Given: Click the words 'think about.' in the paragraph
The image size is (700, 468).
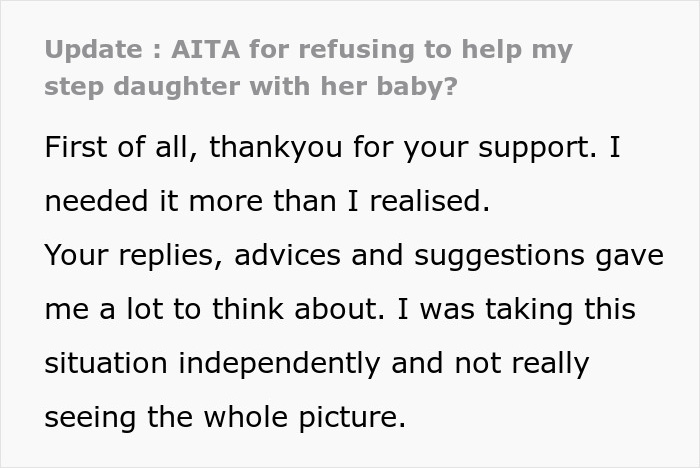Looking at the screenshot, I should 298,309.
